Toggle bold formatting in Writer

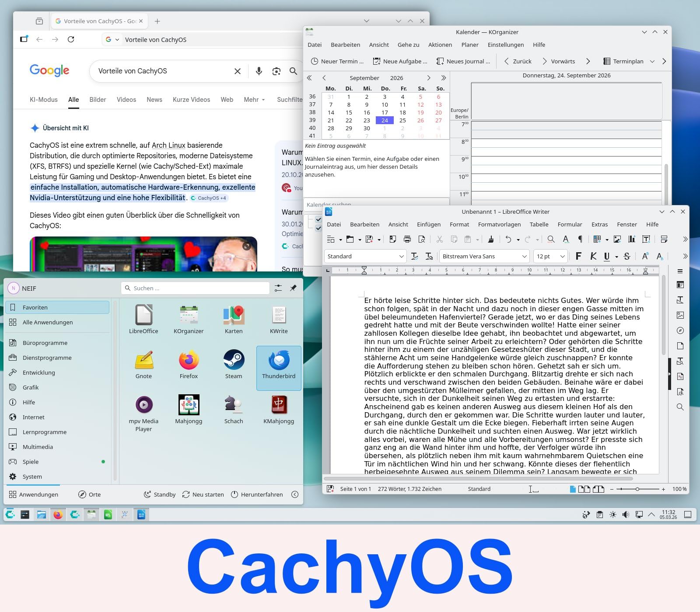(x=578, y=256)
